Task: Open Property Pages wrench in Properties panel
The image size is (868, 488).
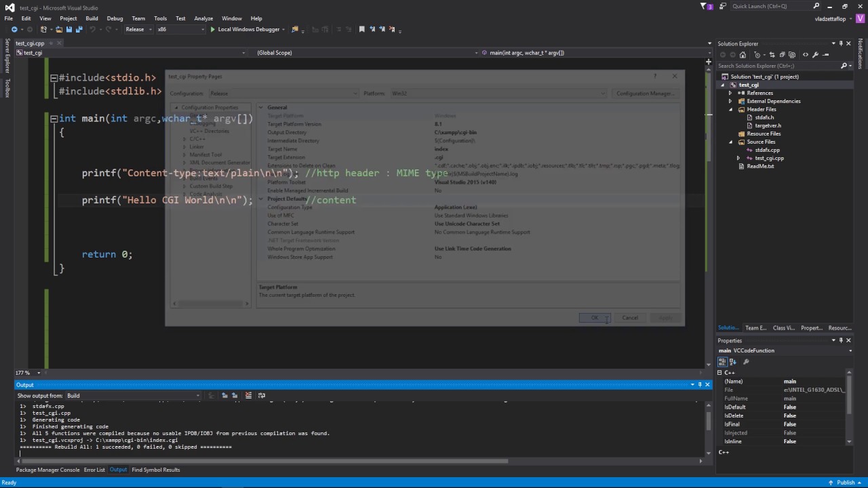Action: point(746,362)
